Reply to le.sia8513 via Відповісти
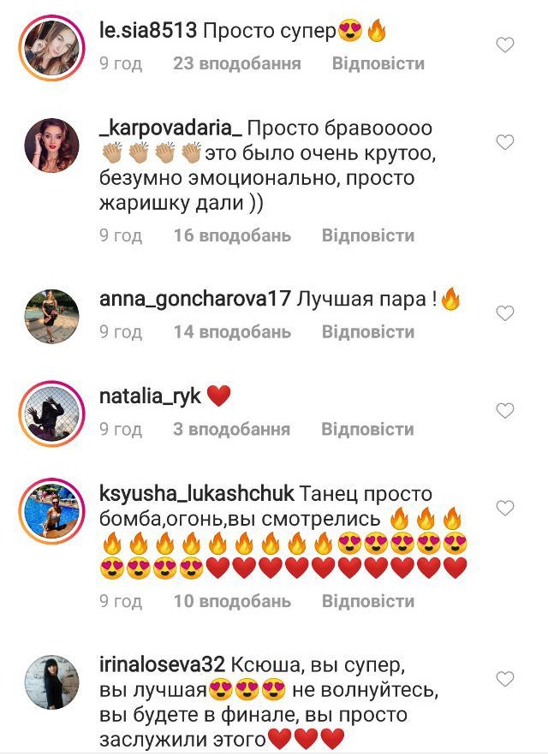Screen dimensions: 548x756 tap(378, 63)
